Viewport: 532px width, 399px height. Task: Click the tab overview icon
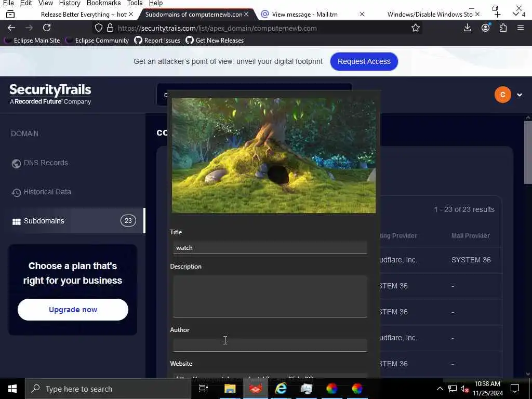pyautogui.click(x=10, y=14)
